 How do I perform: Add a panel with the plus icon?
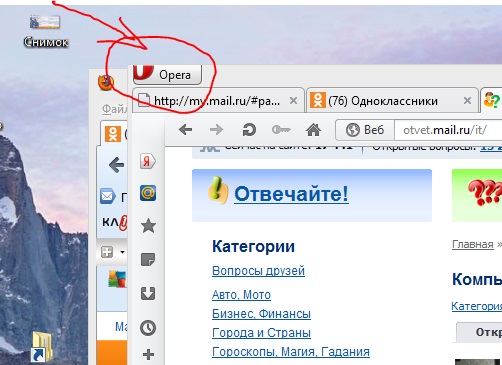point(148,354)
